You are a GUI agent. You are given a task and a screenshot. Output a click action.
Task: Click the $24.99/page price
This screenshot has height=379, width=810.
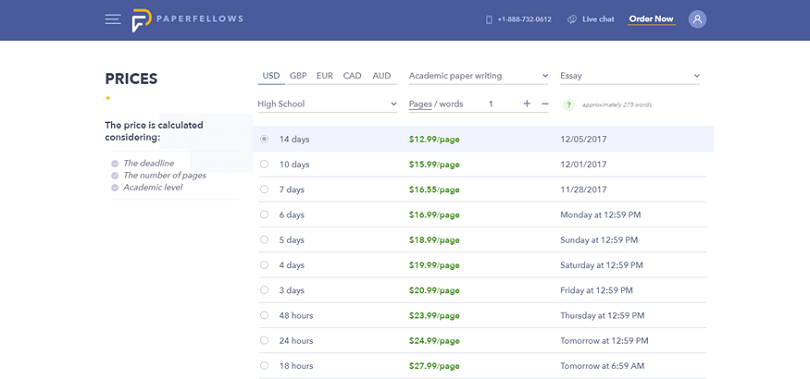pyautogui.click(x=434, y=340)
